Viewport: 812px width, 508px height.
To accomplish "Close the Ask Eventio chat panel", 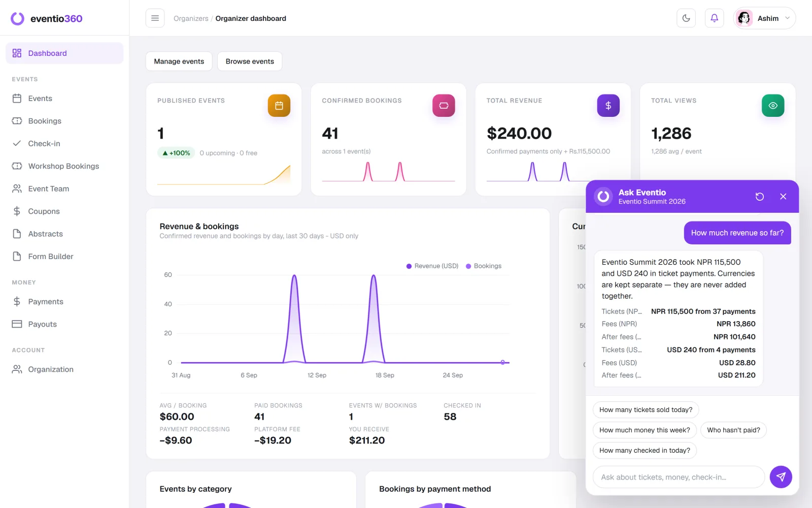I will [783, 197].
